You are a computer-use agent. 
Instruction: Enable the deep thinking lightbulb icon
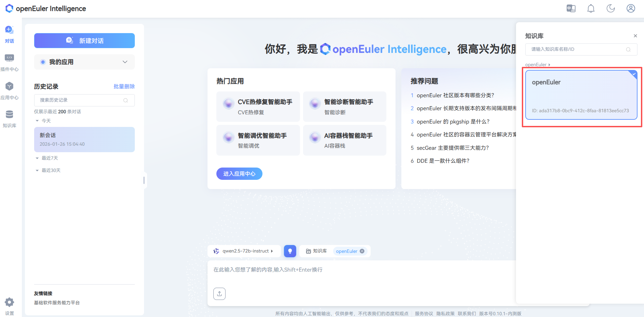(x=290, y=251)
